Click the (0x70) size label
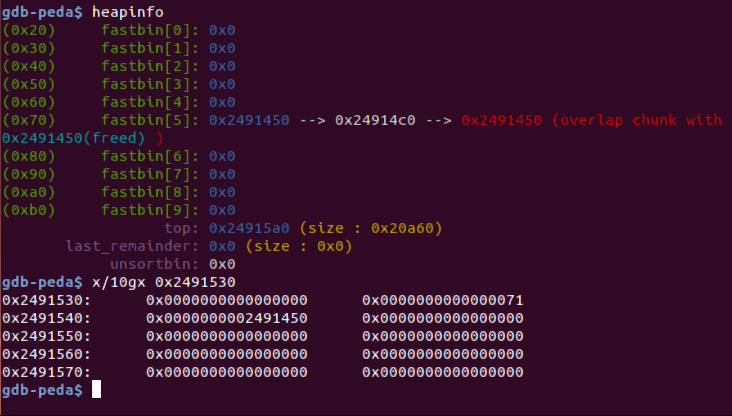 click(28, 120)
